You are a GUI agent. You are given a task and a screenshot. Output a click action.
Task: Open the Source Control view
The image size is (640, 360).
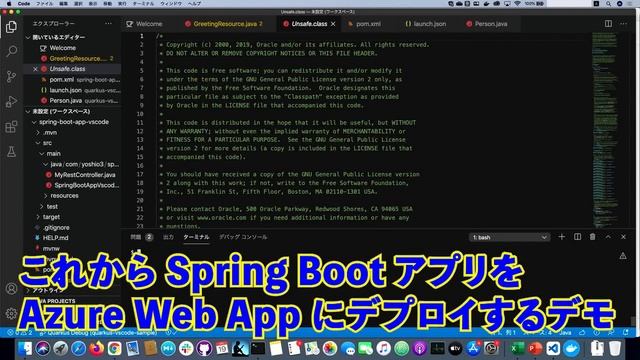[11, 76]
